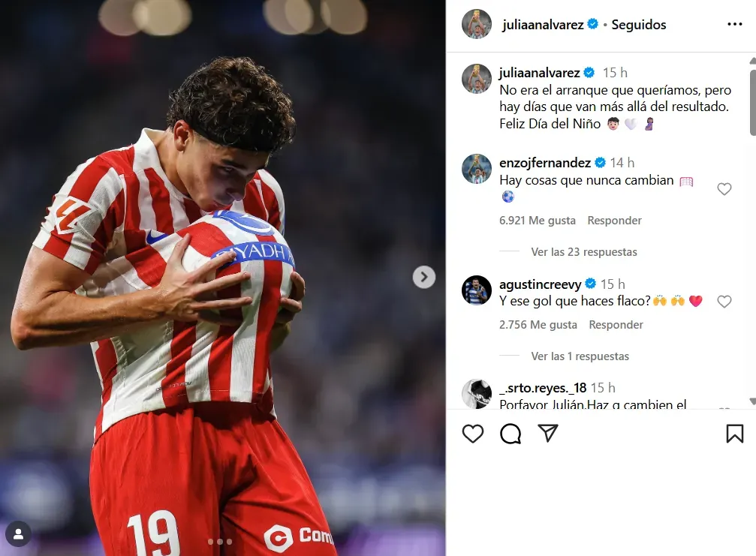Like the post with heart icon
The image size is (756, 556).
coord(472,434)
